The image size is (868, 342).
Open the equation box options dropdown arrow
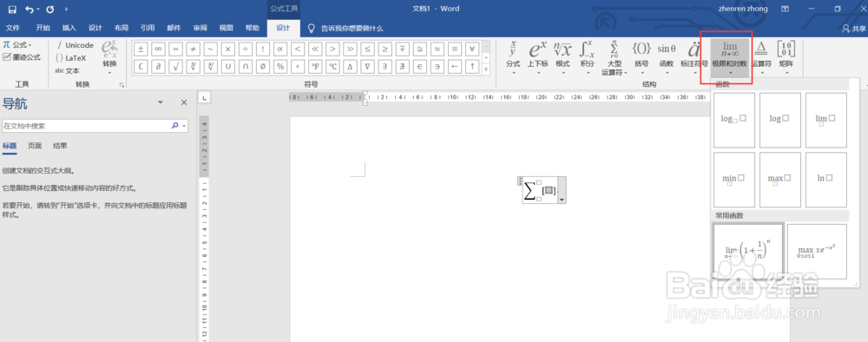(x=562, y=200)
